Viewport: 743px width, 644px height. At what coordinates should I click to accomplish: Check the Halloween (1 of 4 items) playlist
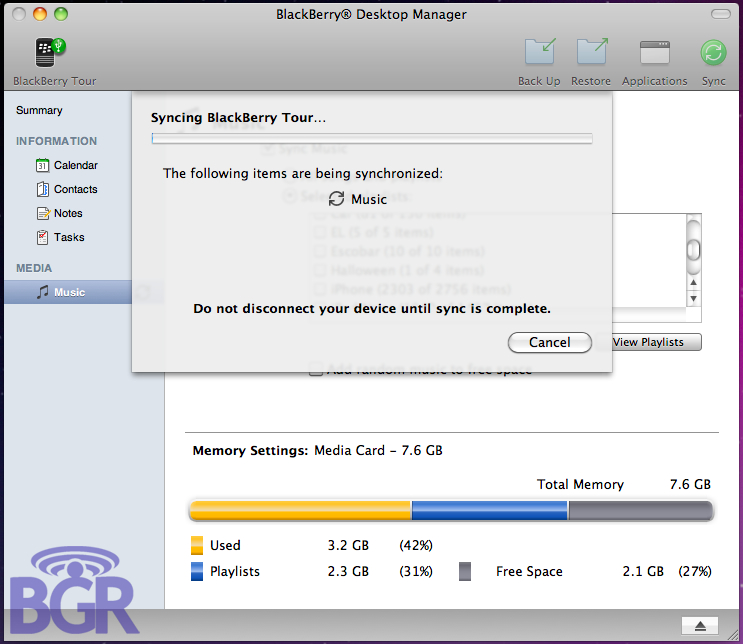tap(320, 270)
